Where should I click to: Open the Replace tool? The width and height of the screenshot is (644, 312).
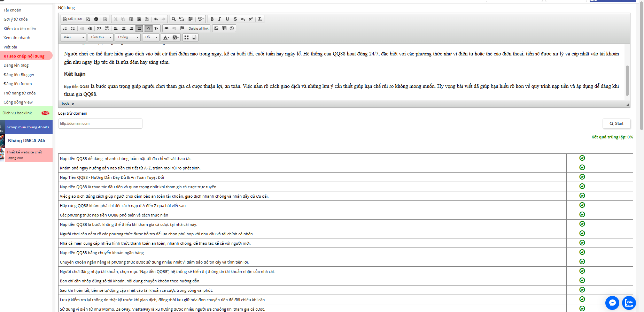click(181, 19)
